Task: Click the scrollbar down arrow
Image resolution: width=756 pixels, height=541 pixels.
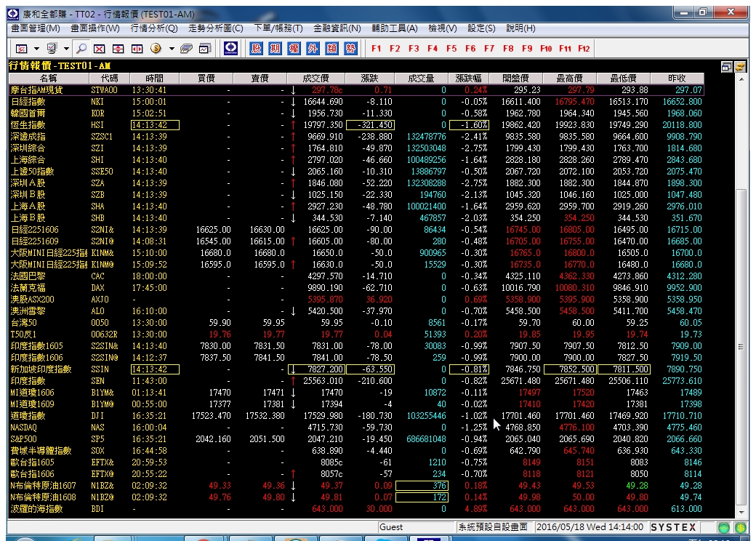Action: coord(741,513)
